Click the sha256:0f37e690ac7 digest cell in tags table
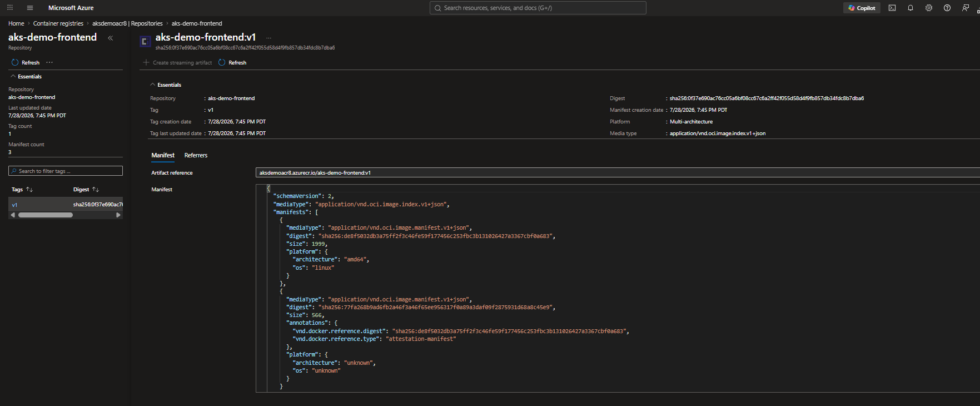The width and height of the screenshot is (980, 406). (98, 205)
